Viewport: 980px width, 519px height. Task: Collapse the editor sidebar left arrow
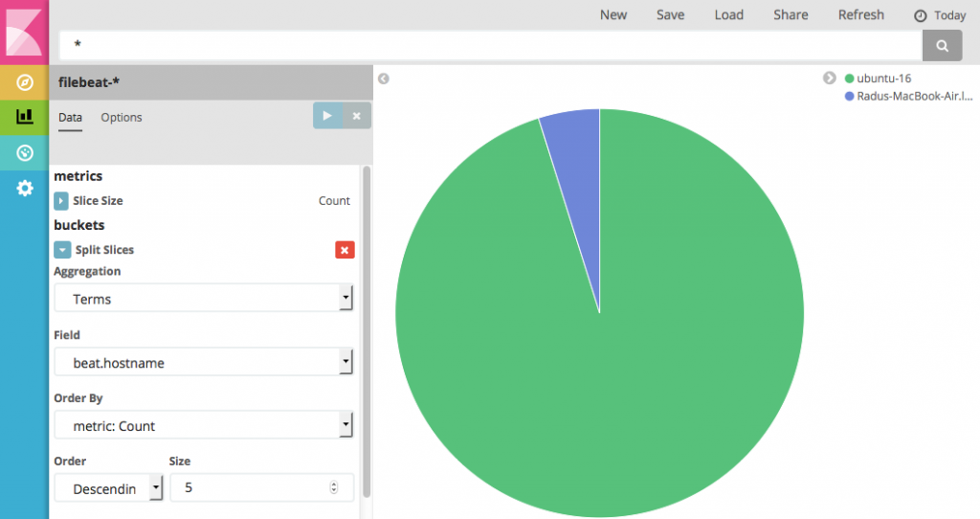(x=384, y=79)
